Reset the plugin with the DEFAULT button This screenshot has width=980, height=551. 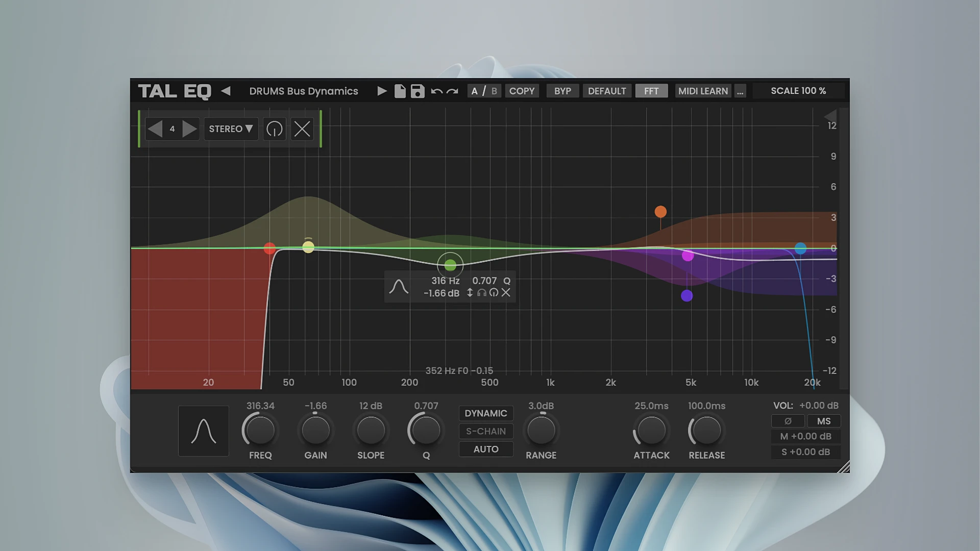(607, 91)
